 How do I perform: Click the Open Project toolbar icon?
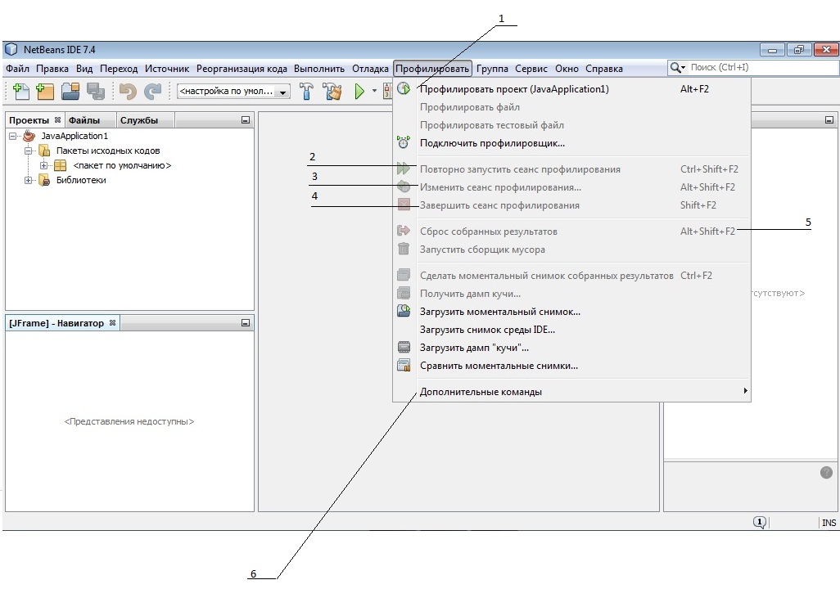pyautogui.click(x=70, y=92)
